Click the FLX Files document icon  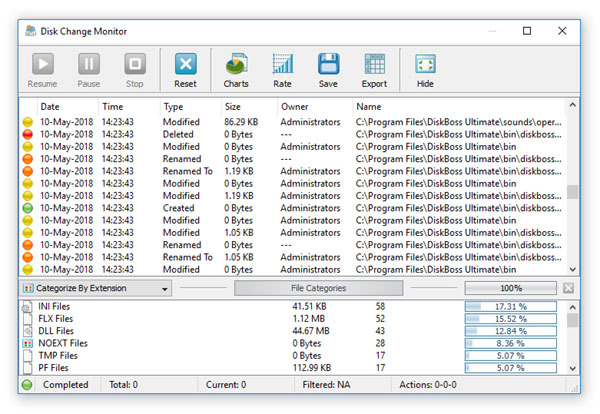pos(28,319)
